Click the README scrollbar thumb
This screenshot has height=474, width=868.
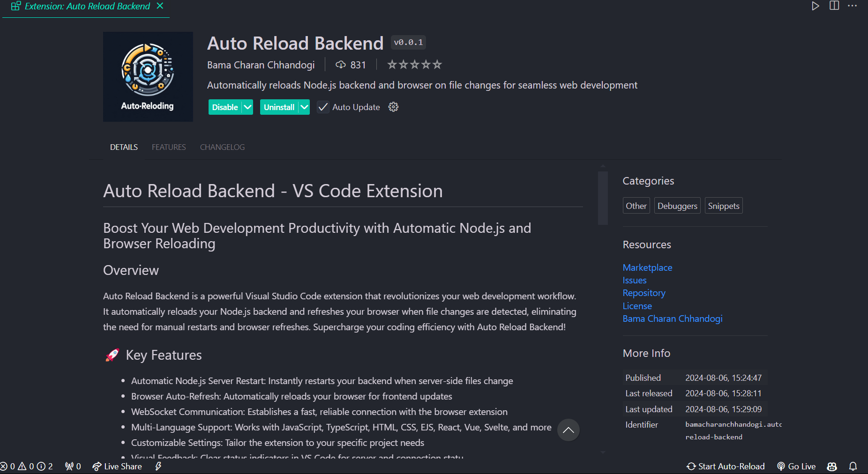click(603, 198)
